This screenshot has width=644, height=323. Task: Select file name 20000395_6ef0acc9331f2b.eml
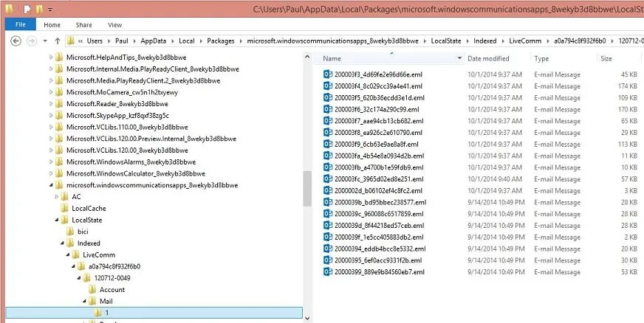click(378, 260)
